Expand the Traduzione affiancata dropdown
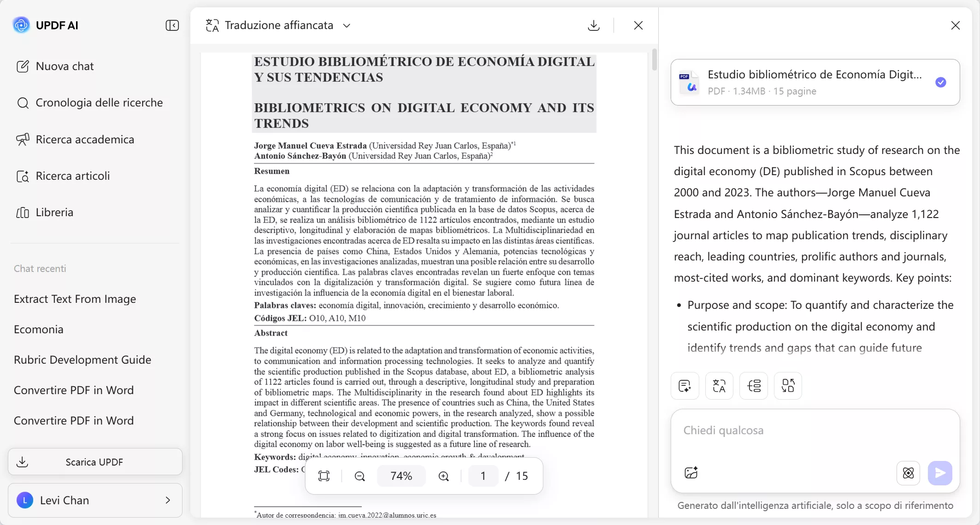Image resolution: width=980 pixels, height=525 pixels. point(347,25)
